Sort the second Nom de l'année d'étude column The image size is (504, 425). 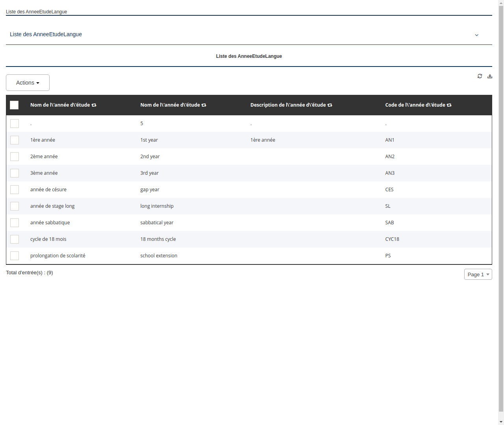(204, 105)
